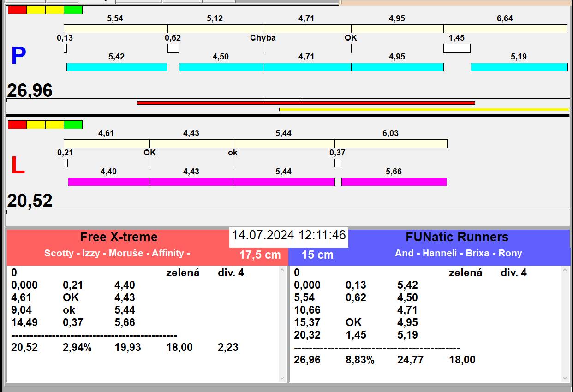
Task: Click the Free X-treme team header
Action: (119, 237)
